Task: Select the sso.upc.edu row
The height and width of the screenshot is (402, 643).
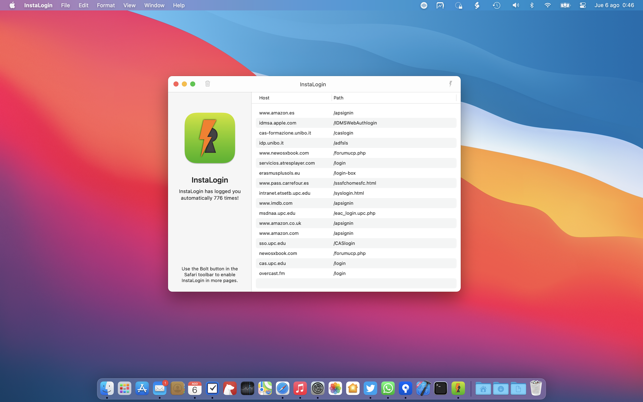Action: click(356, 243)
